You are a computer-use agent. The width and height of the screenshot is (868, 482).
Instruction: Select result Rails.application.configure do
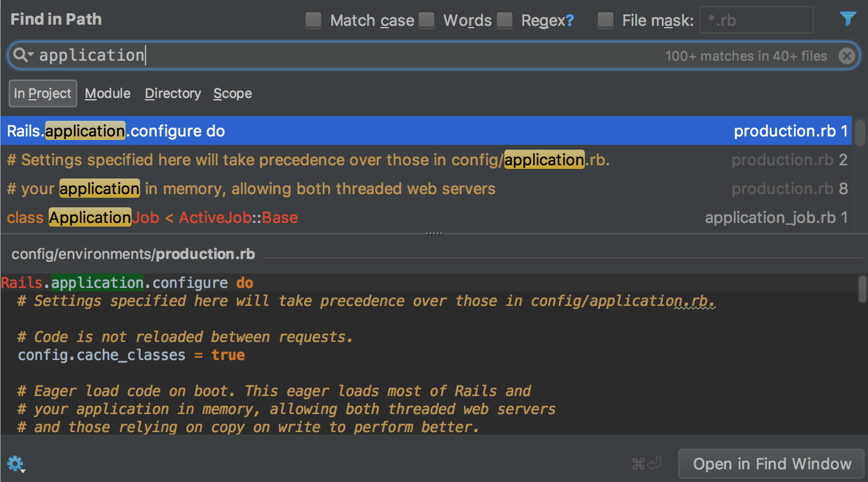[426, 131]
